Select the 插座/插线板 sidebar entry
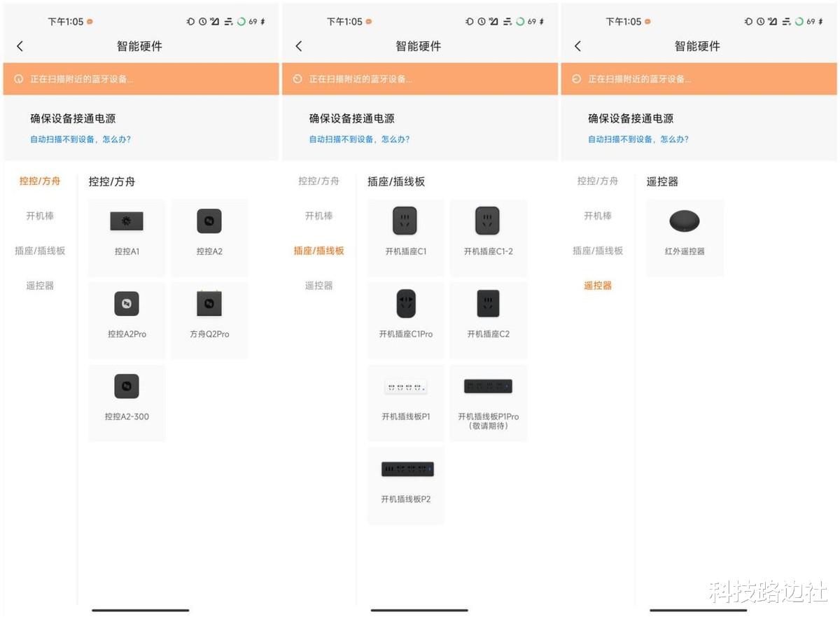 point(318,251)
